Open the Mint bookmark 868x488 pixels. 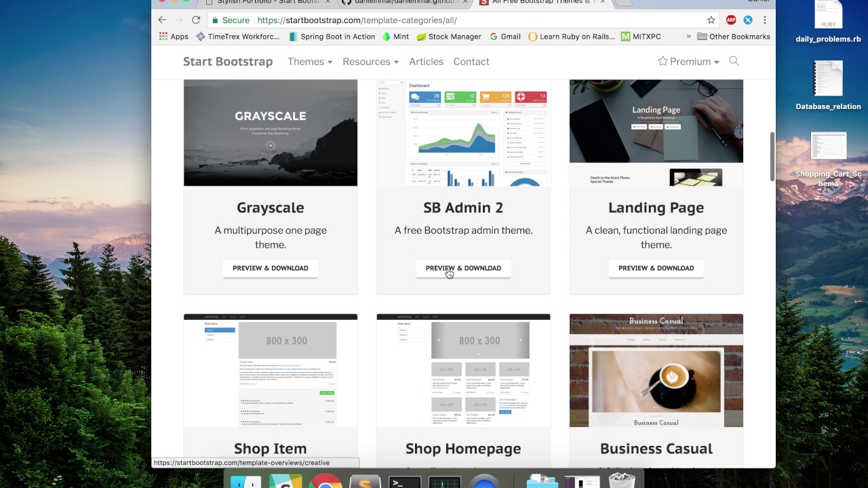(x=395, y=37)
